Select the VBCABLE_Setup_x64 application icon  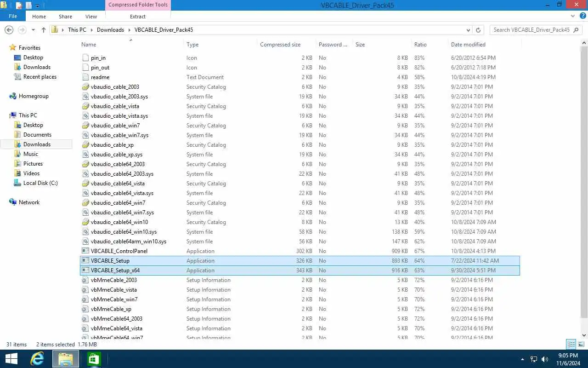(x=85, y=270)
